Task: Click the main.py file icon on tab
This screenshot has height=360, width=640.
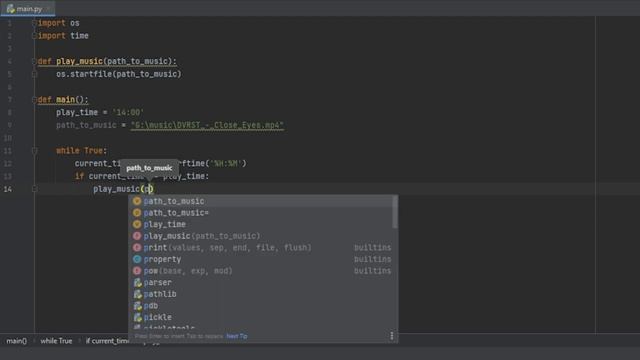Action: click(10, 9)
